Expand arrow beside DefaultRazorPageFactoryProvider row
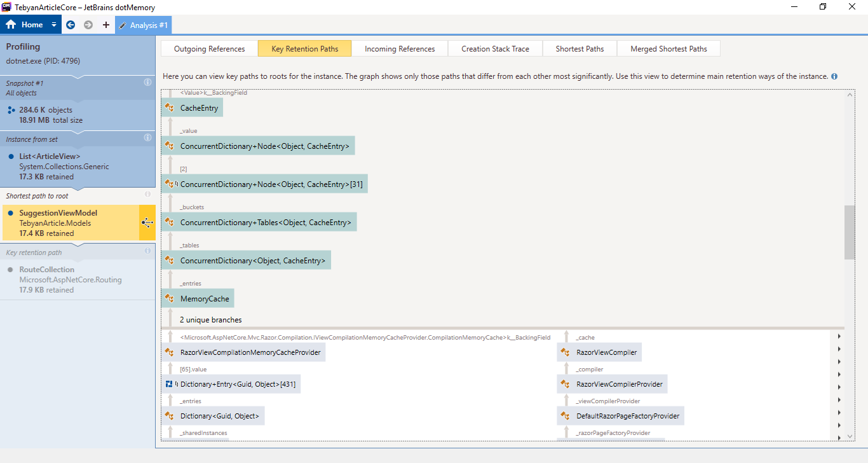Screen dimensions: 868x463 pyautogui.click(x=839, y=413)
